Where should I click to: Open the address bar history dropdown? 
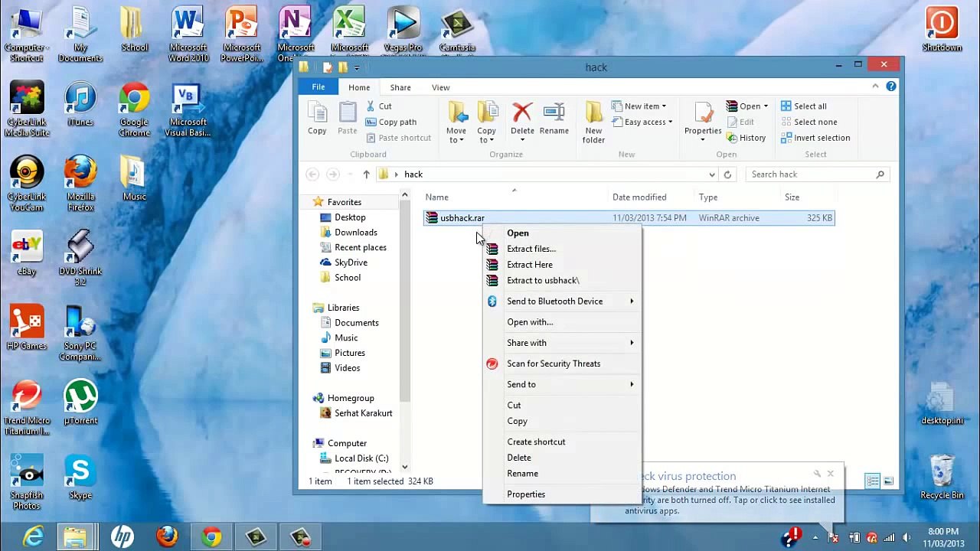tap(712, 174)
